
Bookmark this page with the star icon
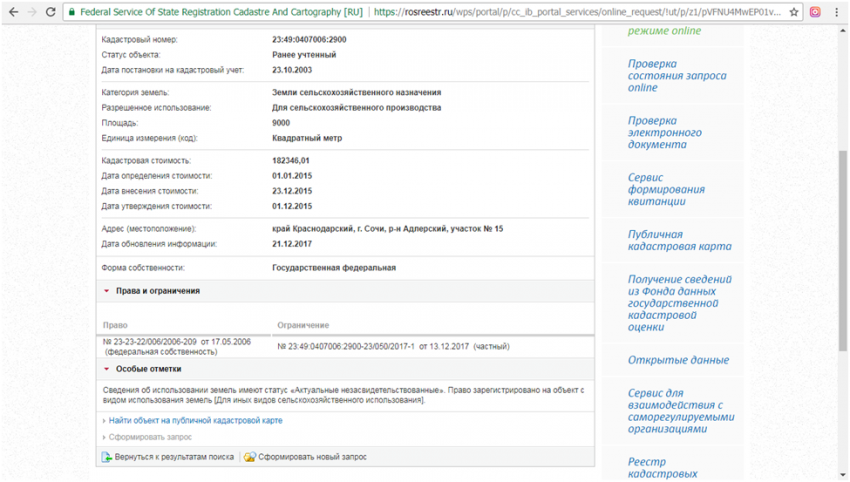coord(794,12)
